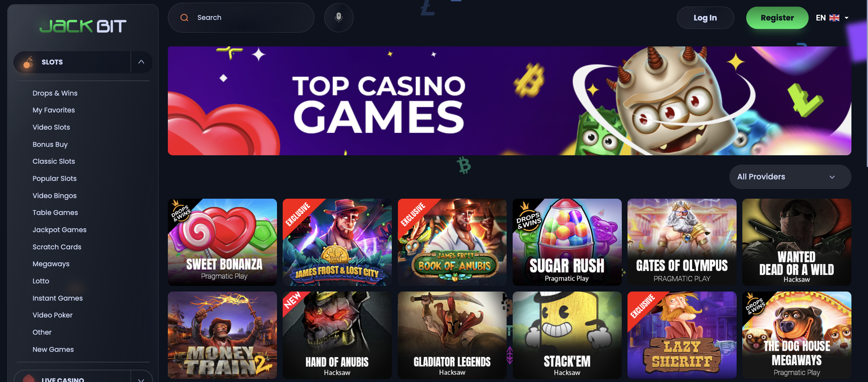The width and height of the screenshot is (868, 382).
Task: Open the EN language dropdown arrow
Action: [846, 18]
